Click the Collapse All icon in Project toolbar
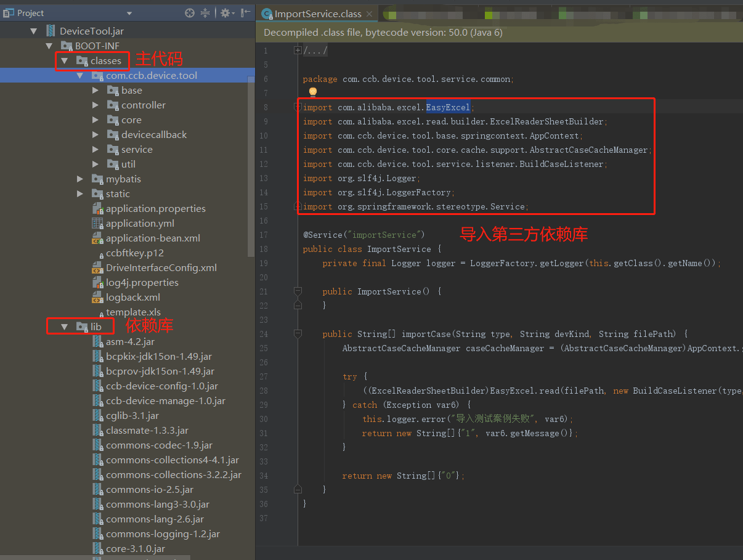 tap(204, 12)
